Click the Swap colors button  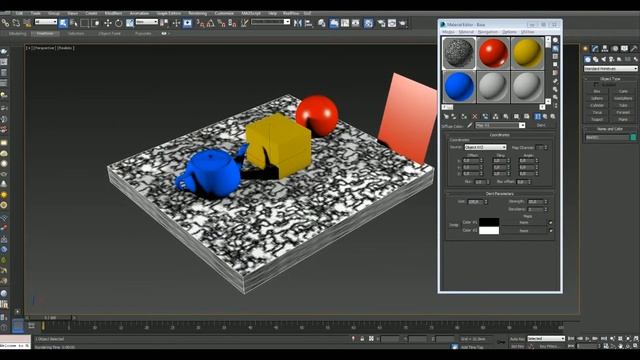[453, 225]
